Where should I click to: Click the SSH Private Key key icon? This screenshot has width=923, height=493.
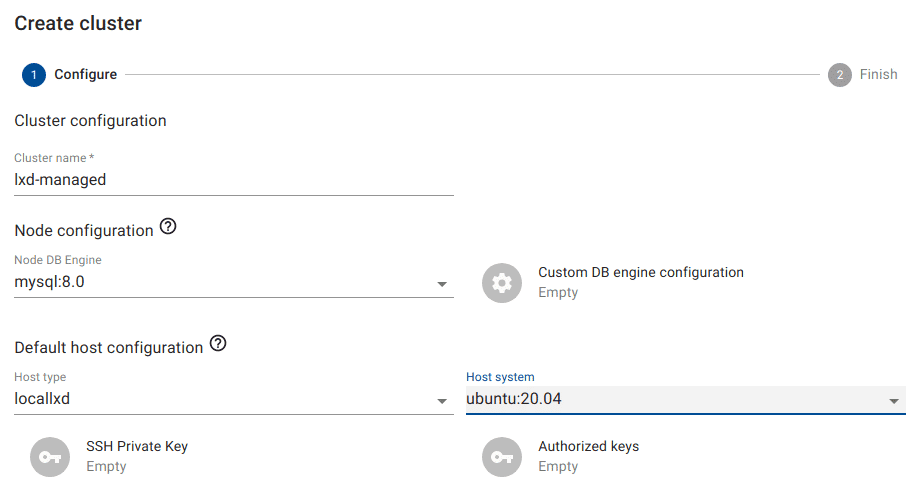pos(50,456)
